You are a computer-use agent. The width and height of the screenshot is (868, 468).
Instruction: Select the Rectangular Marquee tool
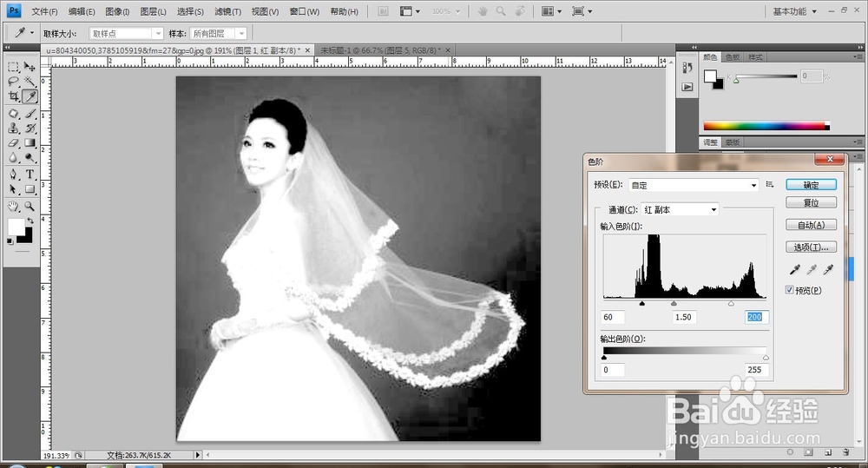tap(13, 67)
